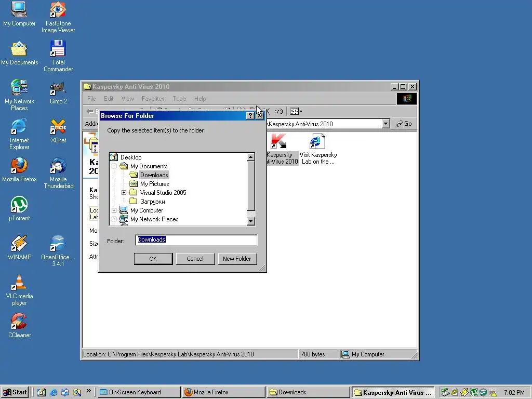Select My Computer in folder tree

coord(147,210)
